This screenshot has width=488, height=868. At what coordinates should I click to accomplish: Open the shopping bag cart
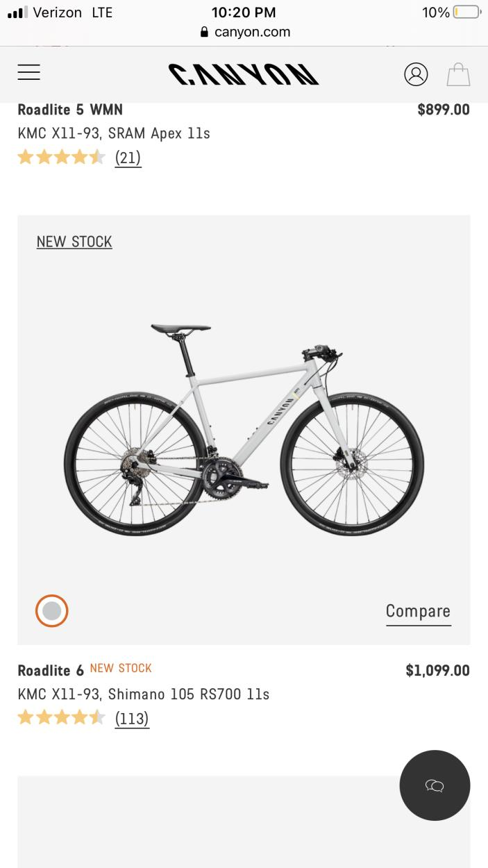coord(458,74)
